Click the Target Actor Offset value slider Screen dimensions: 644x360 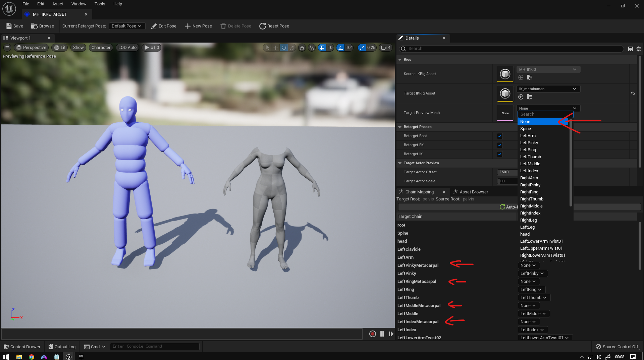tap(506, 172)
